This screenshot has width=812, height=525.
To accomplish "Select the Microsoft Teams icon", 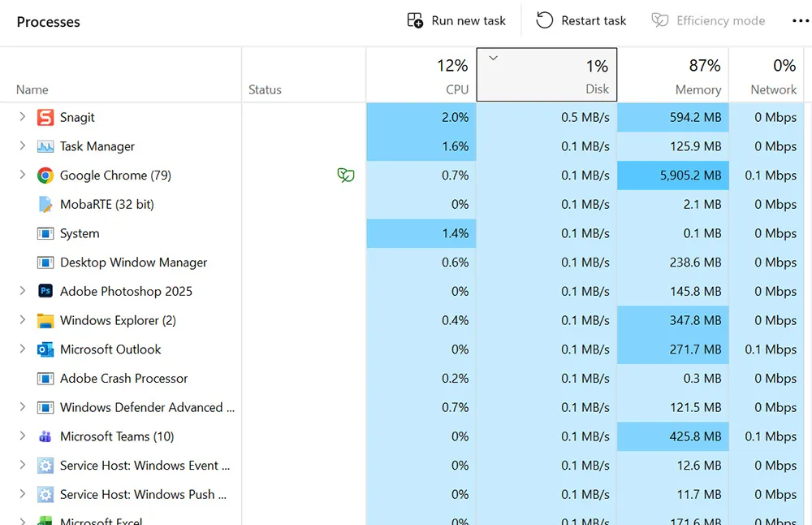I will (x=47, y=436).
